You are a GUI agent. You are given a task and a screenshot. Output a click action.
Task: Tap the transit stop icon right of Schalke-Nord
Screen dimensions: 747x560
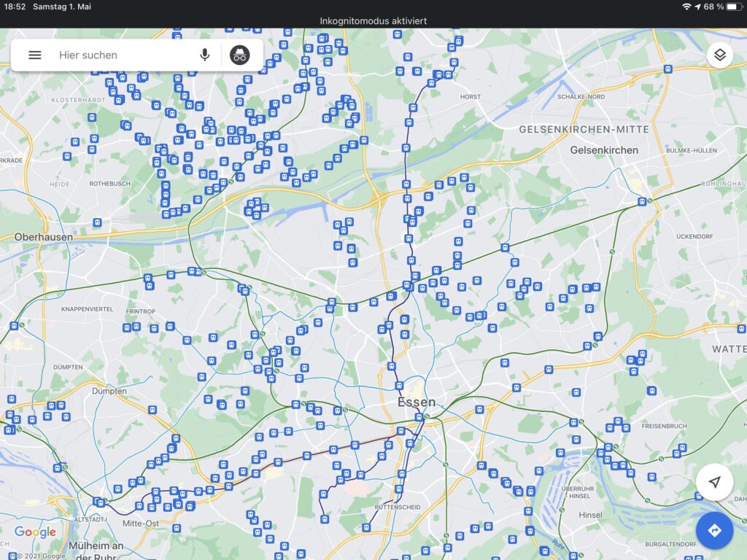[667, 69]
